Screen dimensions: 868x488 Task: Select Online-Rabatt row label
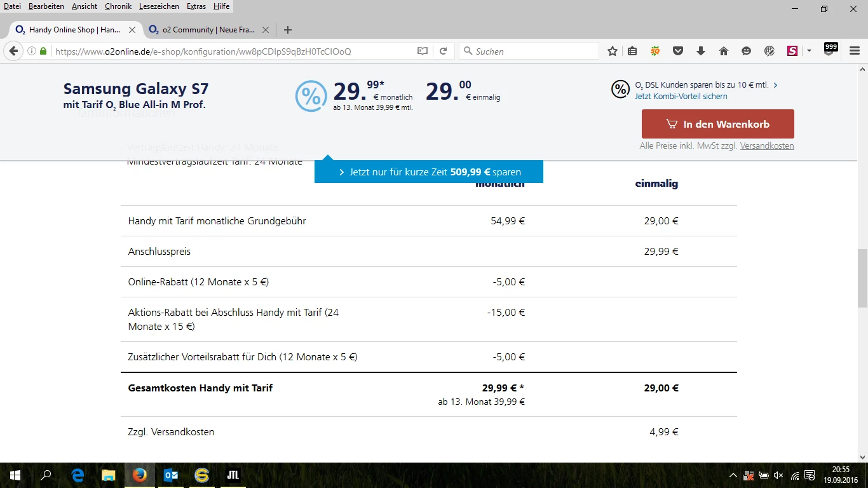point(198,282)
